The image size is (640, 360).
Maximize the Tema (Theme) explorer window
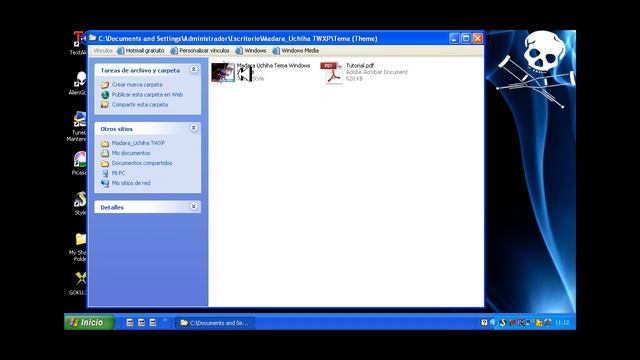click(x=466, y=38)
